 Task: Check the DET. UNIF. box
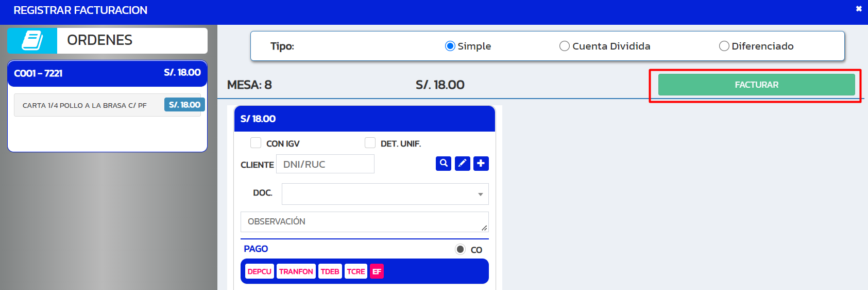click(x=370, y=142)
